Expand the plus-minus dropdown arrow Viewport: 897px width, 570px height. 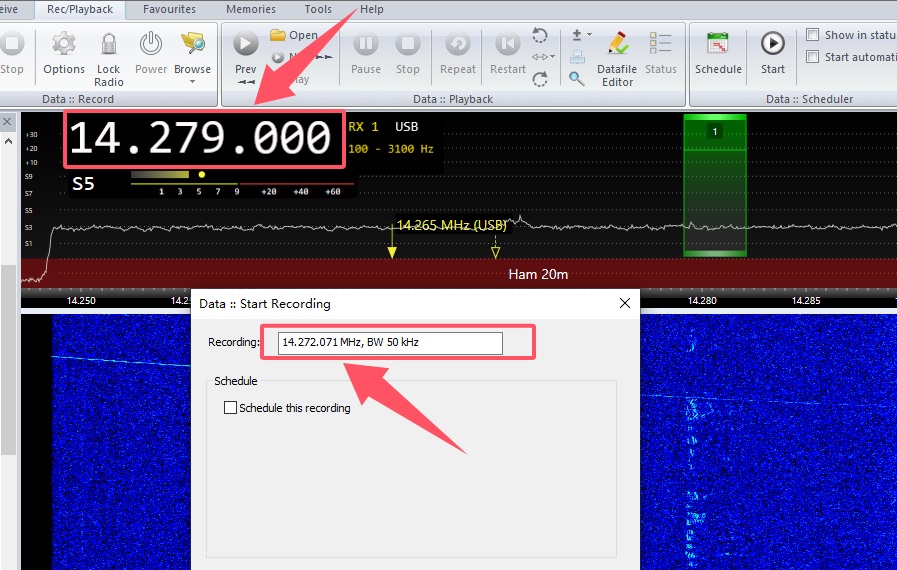point(589,35)
